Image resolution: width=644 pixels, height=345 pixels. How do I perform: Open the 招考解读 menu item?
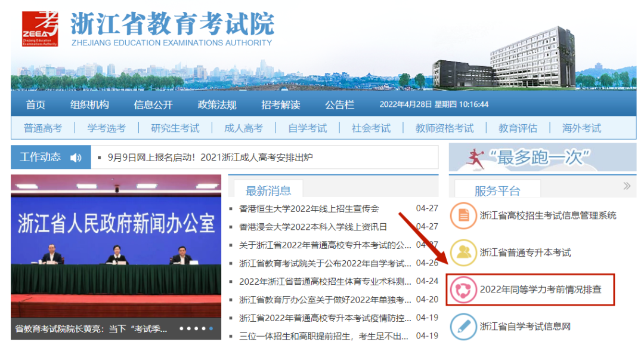280,104
